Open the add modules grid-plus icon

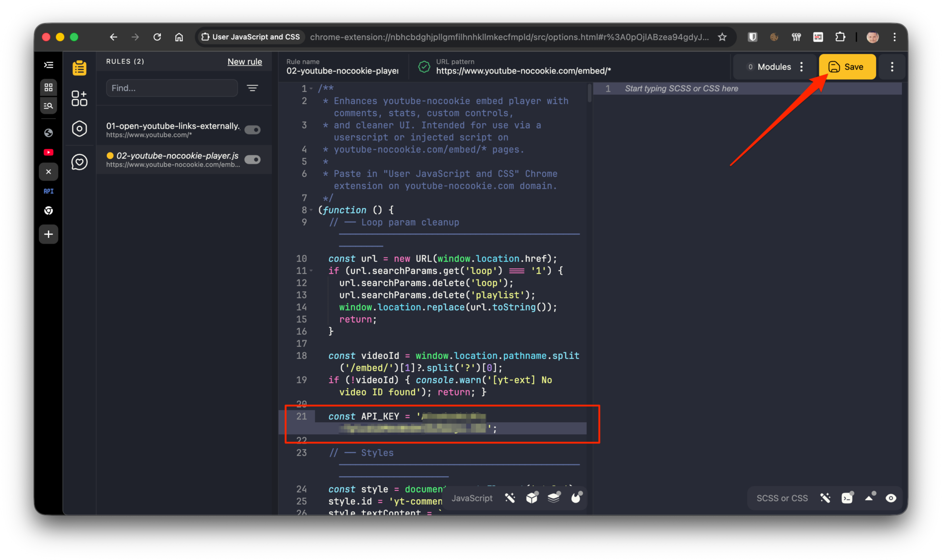tap(79, 98)
